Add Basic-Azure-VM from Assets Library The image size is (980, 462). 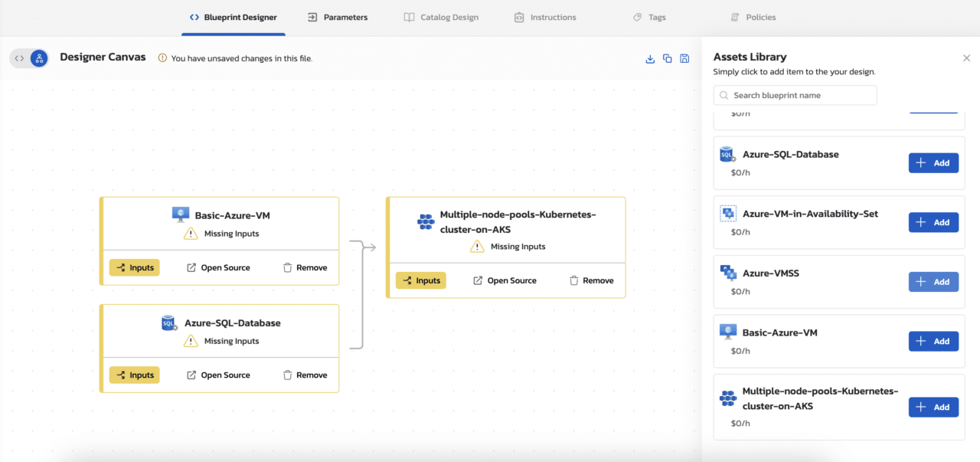pos(933,341)
